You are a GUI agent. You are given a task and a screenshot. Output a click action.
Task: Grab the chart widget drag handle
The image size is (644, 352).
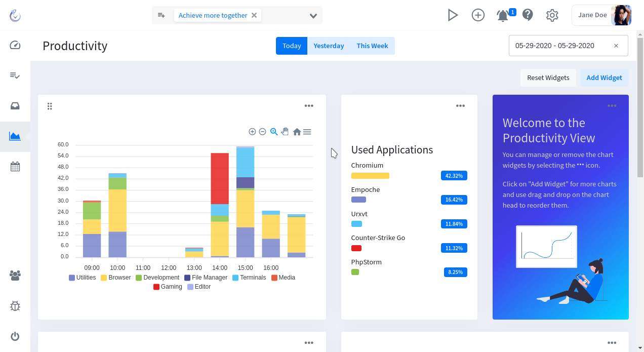pos(50,106)
